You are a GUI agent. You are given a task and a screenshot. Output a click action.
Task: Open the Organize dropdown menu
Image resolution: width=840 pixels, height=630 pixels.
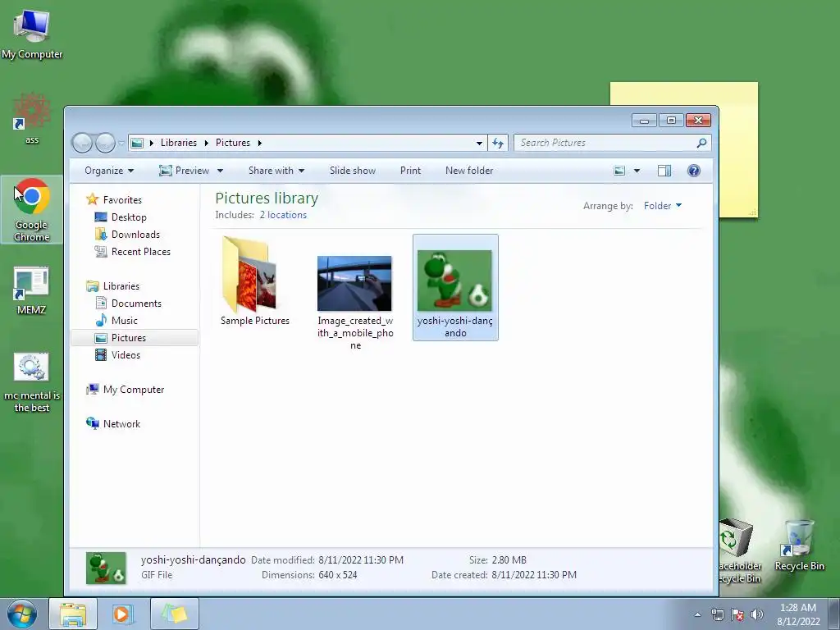pos(109,171)
